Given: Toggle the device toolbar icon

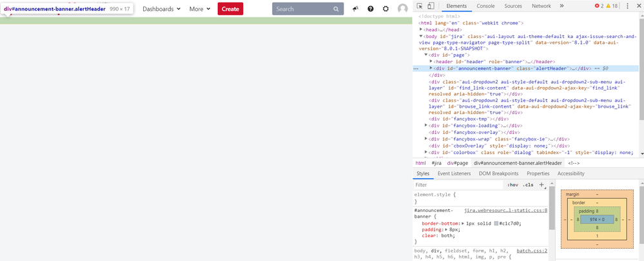Looking at the screenshot, I should pyautogui.click(x=431, y=6).
